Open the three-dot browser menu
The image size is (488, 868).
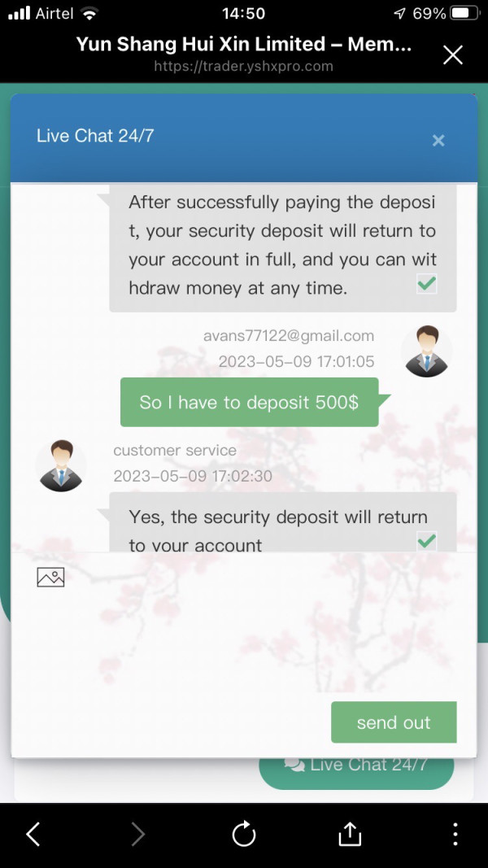[455, 834]
